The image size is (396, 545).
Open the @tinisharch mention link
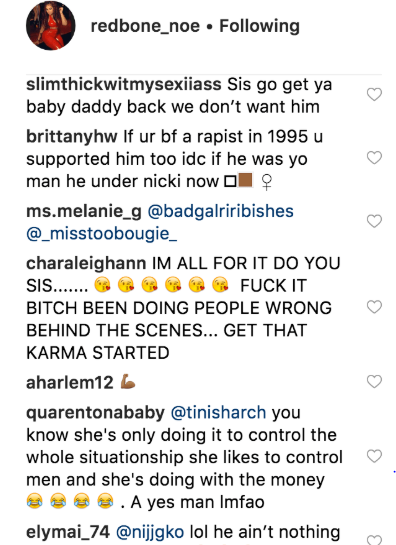218,413
